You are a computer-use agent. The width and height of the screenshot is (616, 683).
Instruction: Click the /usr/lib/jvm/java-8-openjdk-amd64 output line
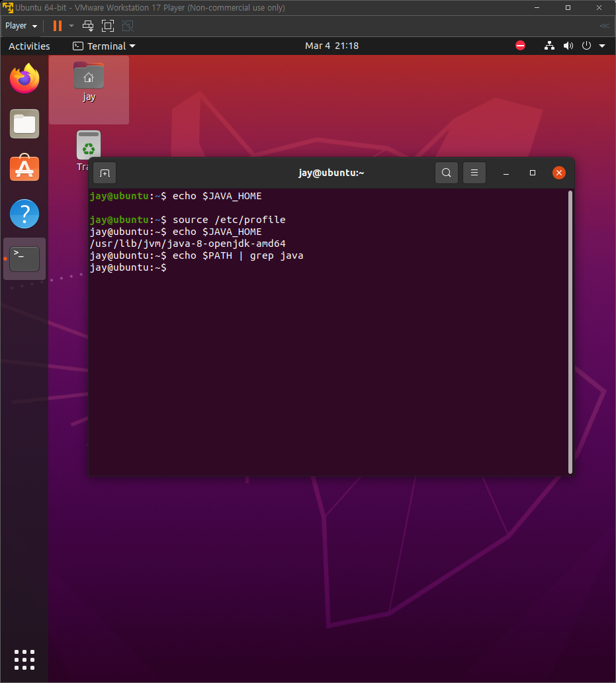click(x=188, y=244)
